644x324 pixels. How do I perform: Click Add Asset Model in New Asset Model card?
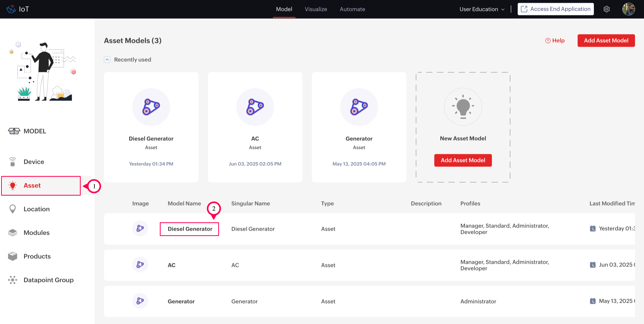coord(463,160)
